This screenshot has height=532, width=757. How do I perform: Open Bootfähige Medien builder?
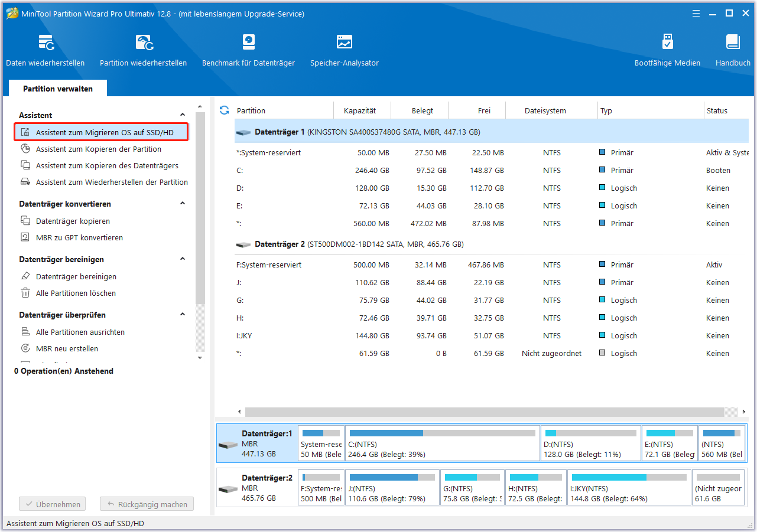coord(667,51)
